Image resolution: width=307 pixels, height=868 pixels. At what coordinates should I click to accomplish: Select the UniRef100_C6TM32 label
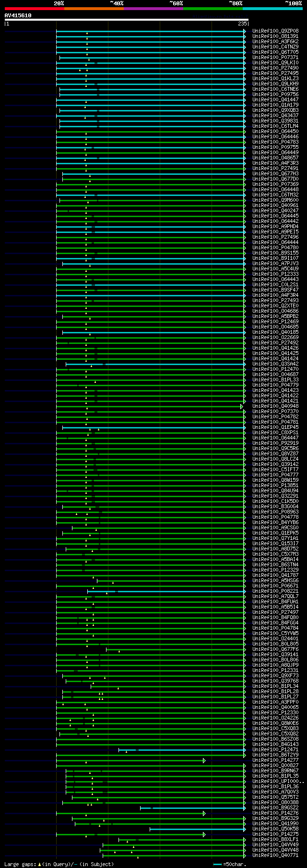(x=275, y=195)
